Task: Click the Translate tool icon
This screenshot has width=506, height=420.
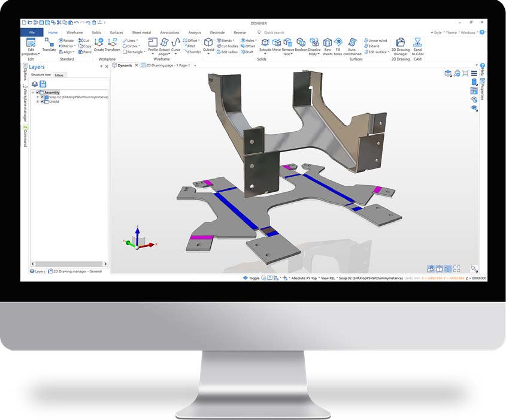Action: pyautogui.click(x=49, y=43)
